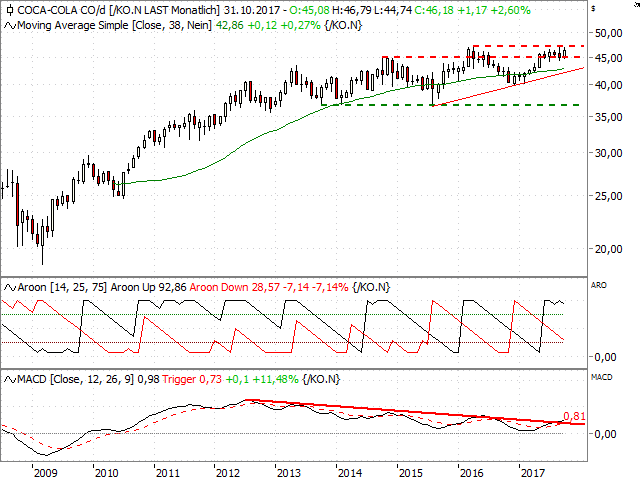Click the 2013 label on time axis

287,470
